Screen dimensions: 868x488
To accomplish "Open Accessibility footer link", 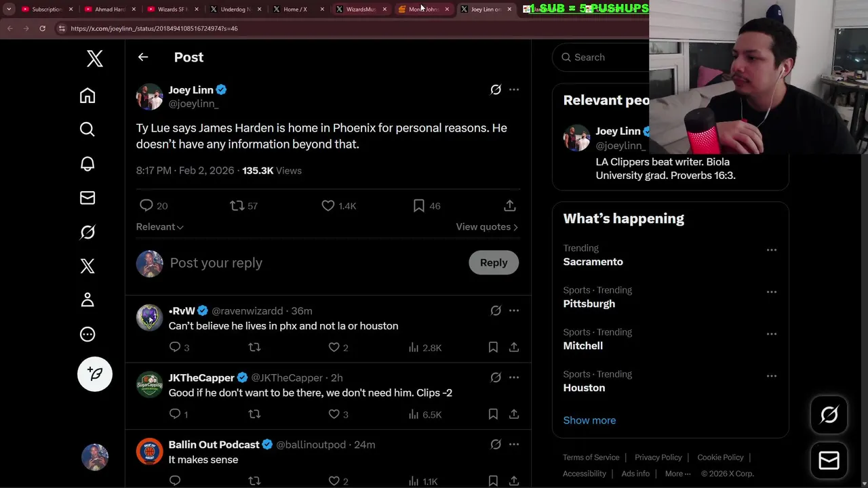I will (585, 474).
